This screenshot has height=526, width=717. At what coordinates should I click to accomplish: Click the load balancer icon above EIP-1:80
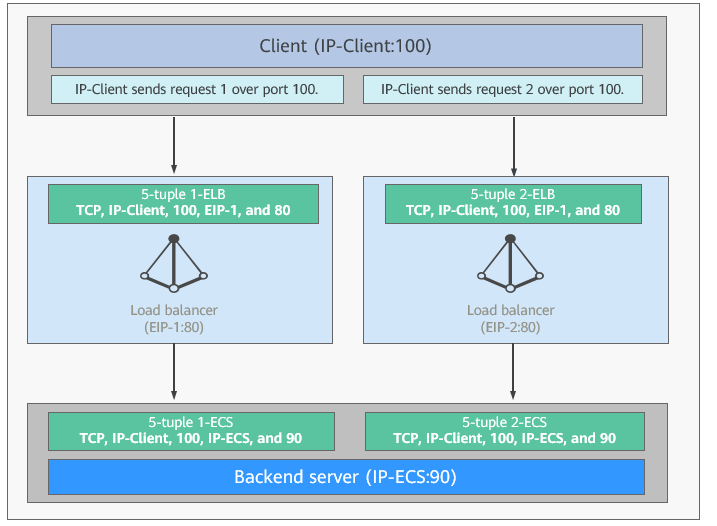(174, 263)
